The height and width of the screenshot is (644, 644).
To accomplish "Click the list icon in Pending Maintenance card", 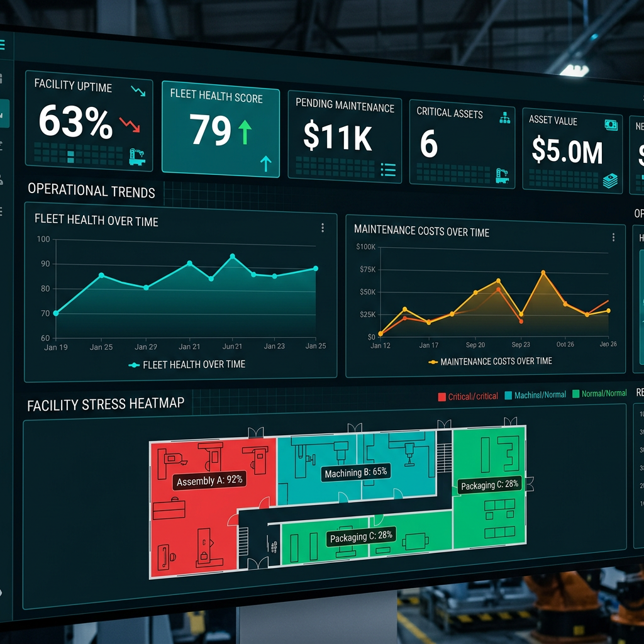I will (388, 169).
